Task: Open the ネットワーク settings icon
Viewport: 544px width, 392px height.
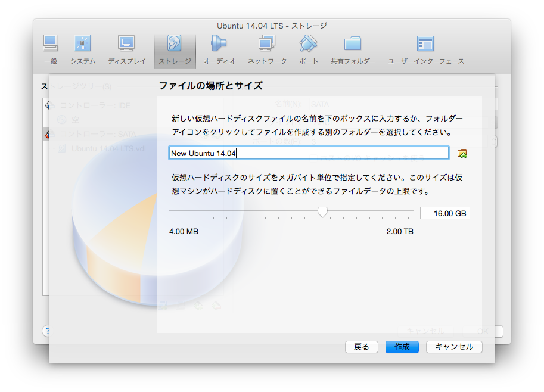Action: (x=267, y=50)
